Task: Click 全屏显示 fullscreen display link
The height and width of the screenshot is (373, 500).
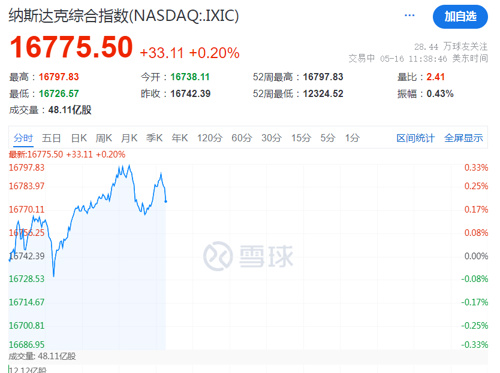Action: coord(463,138)
